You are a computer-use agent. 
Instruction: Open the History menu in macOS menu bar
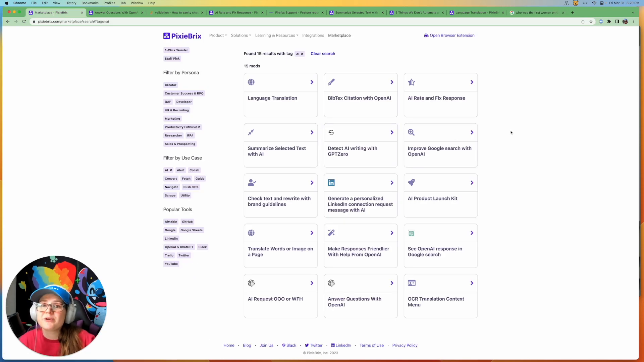(71, 3)
